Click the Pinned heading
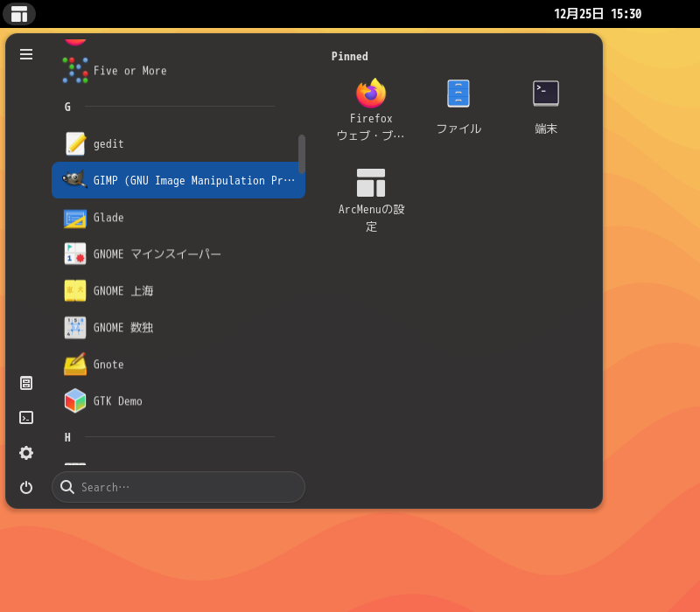 349,57
